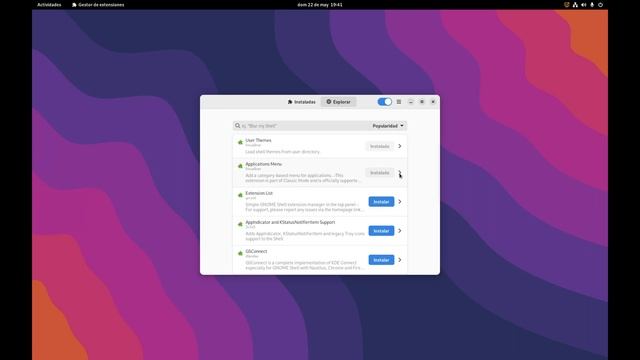The width and height of the screenshot is (640, 360).
Task: Click the power icon in system tray
Action: [x=600, y=5]
